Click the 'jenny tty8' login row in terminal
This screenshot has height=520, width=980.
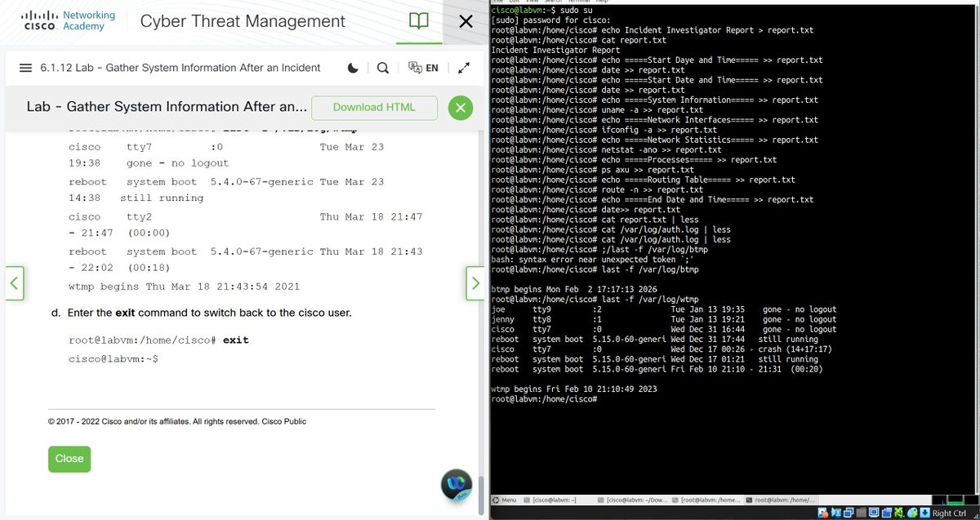pos(664,319)
